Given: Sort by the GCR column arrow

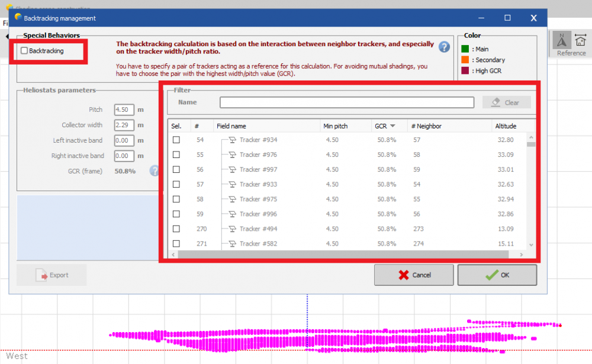Looking at the screenshot, I should [392, 126].
